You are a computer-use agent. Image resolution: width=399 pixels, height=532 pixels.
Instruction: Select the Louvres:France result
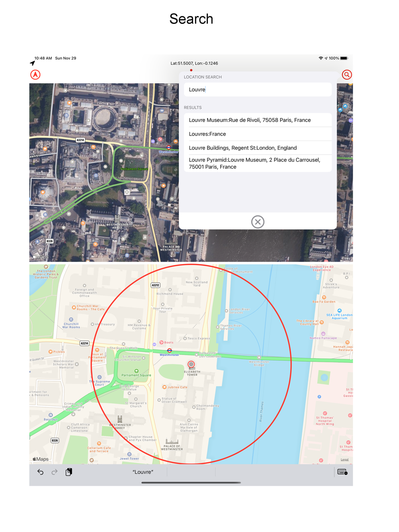(258, 134)
